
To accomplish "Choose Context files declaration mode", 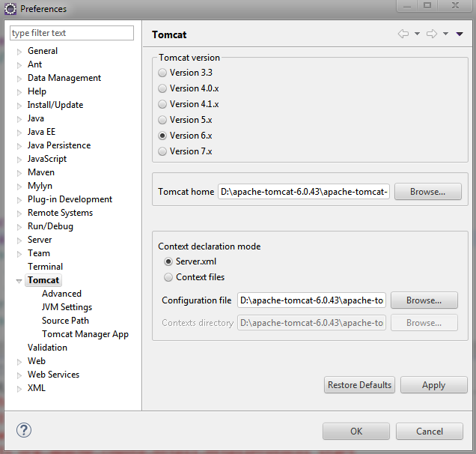I will 168,277.
